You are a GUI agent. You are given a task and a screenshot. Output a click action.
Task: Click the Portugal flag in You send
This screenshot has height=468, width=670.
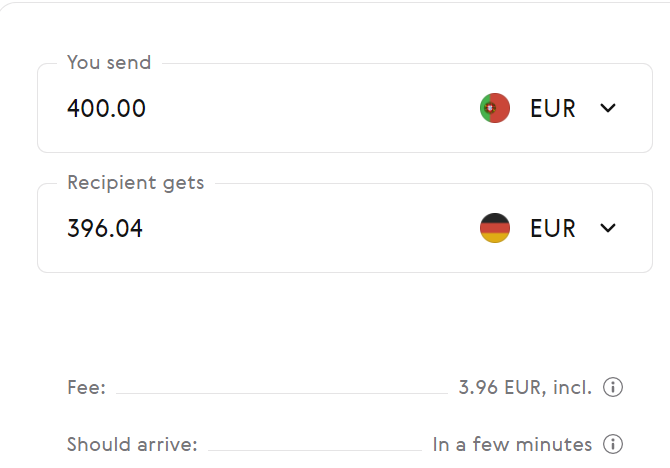pyautogui.click(x=495, y=108)
